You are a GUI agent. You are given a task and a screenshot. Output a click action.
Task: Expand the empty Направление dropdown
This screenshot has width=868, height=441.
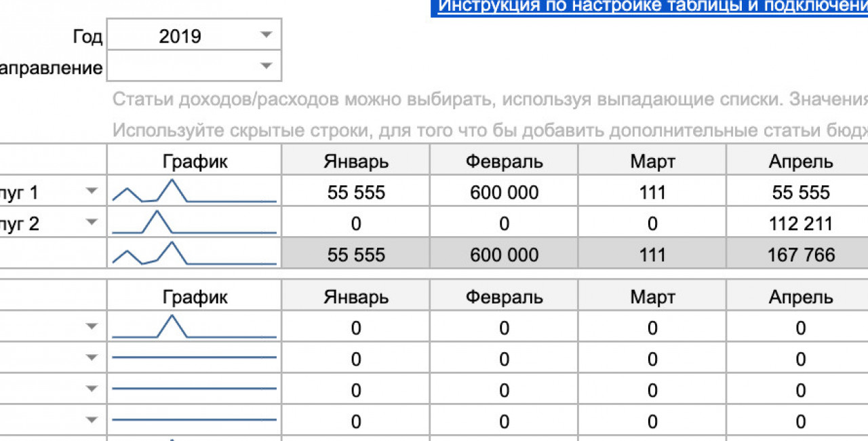click(266, 66)
